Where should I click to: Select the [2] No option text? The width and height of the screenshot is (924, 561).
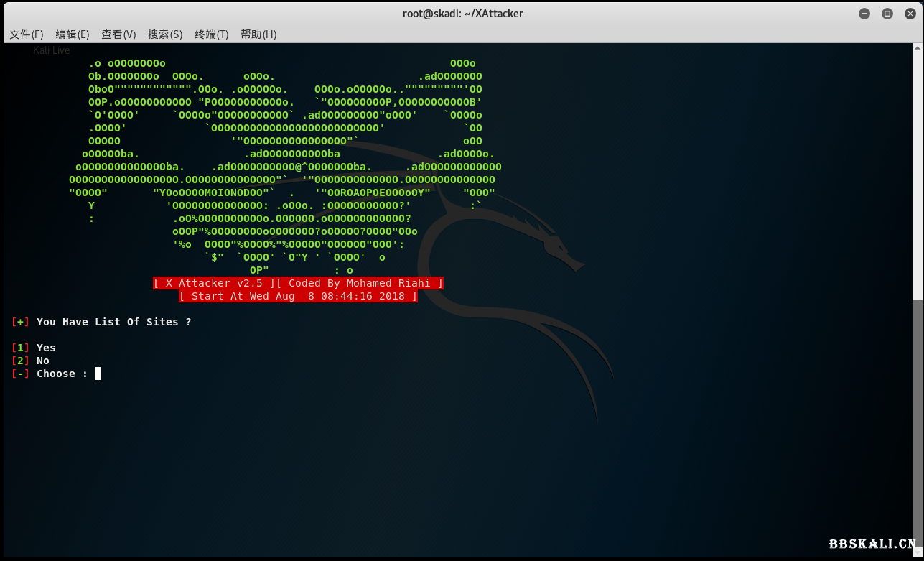32,360
